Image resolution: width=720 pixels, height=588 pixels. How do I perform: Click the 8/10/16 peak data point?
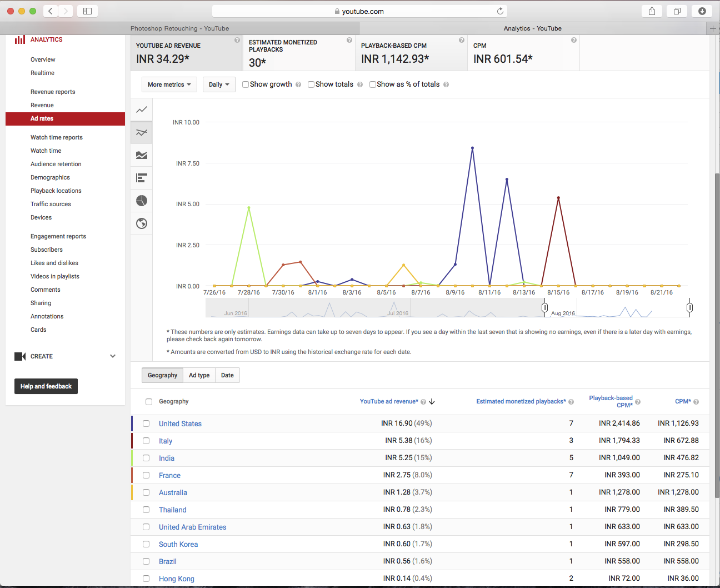[x=472, y=148]
